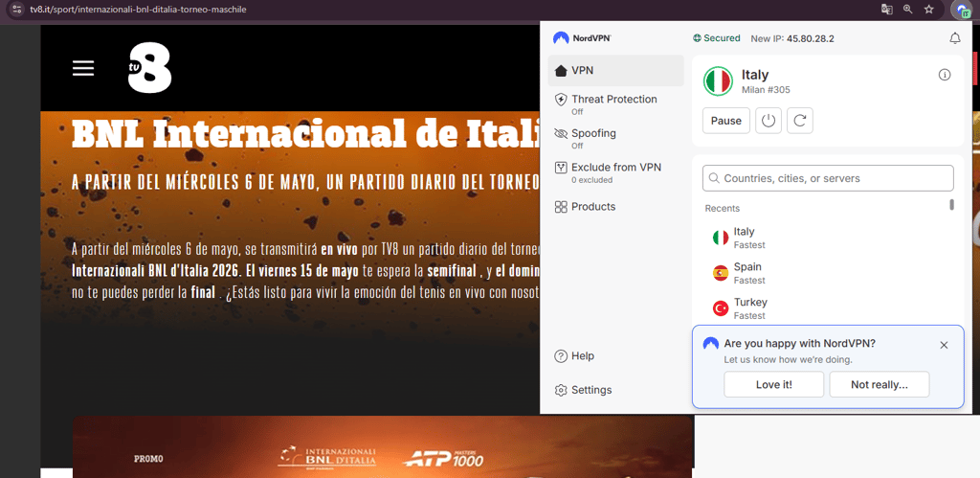Open the Italy server info icon
Image resolution: width=980 pixels, height=478 pixels.
[x=945, y=75]
